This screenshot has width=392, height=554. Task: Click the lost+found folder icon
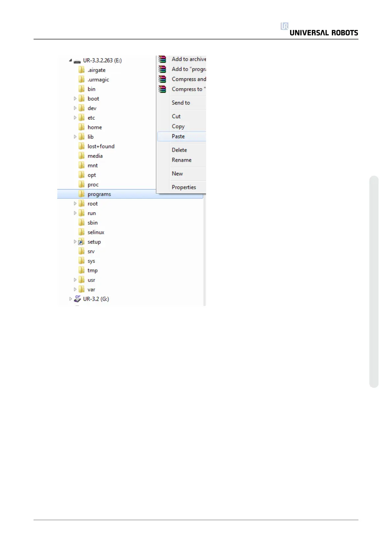point(82,146)
